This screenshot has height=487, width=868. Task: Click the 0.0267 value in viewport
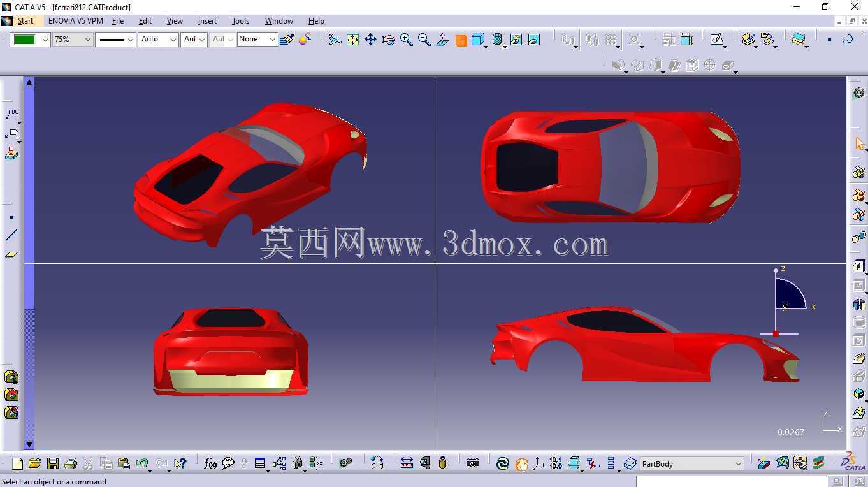(791, 432)
